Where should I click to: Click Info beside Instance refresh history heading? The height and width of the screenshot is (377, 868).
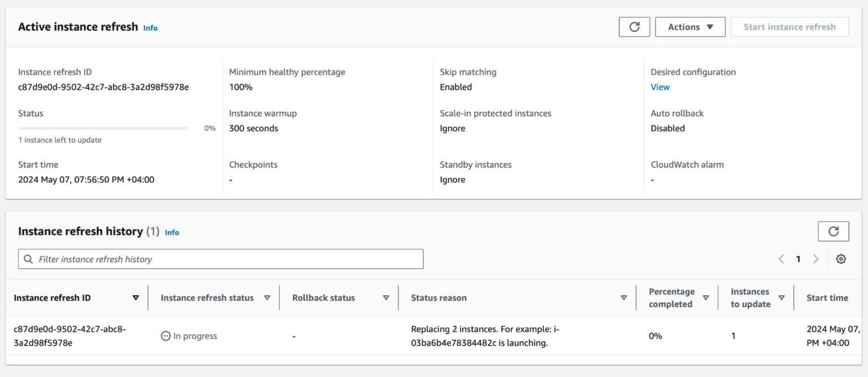pos(172,232)
